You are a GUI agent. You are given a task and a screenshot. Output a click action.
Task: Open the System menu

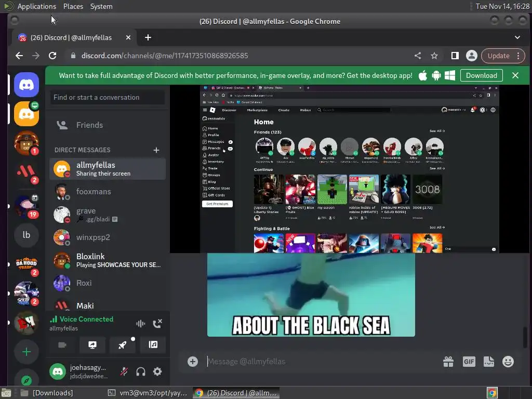tap(101, 6)
